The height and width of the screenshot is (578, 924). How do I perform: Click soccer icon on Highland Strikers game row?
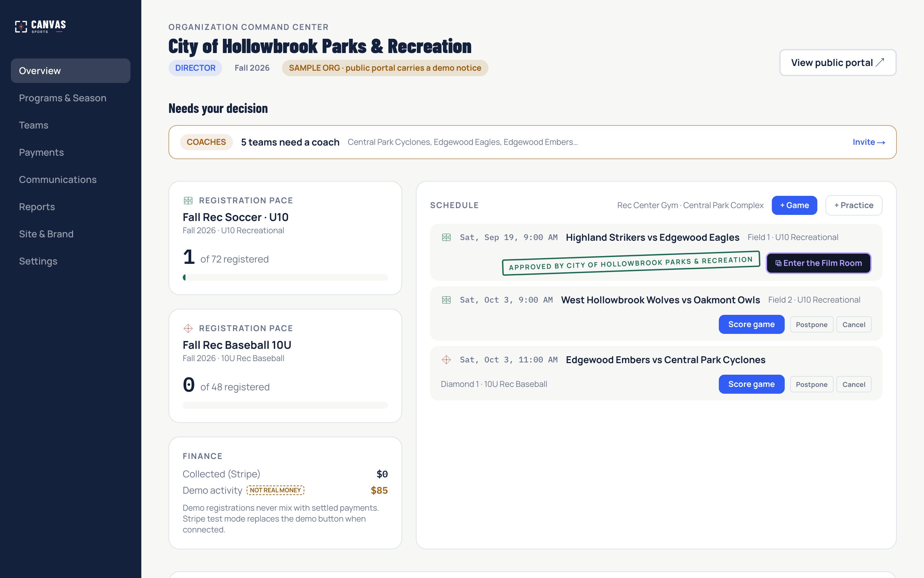446,237
